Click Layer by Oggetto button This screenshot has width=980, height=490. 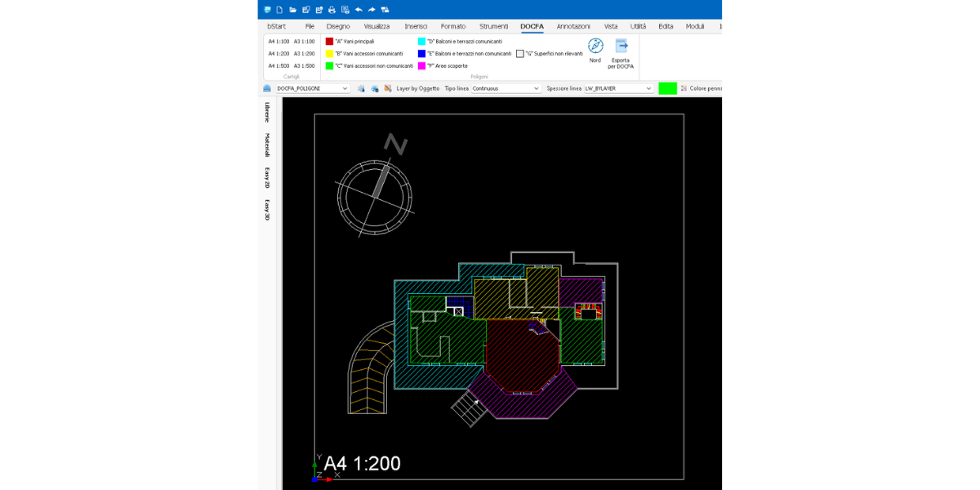[417, 88]
